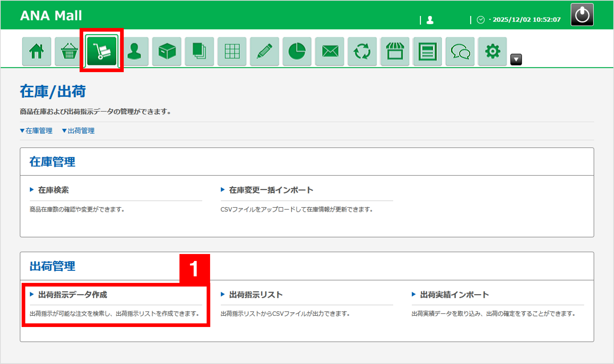Open 在庫変更一括インポート link
Screen dimensions: 614x364
(271, 190)
